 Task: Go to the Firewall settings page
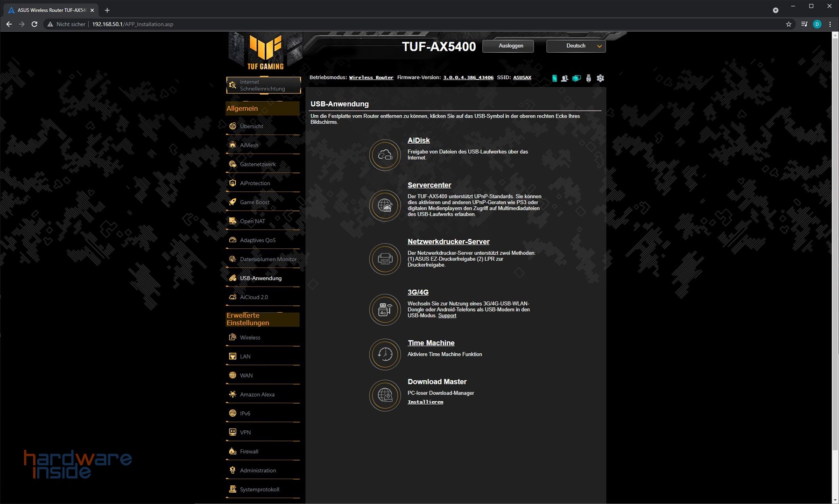249,451
